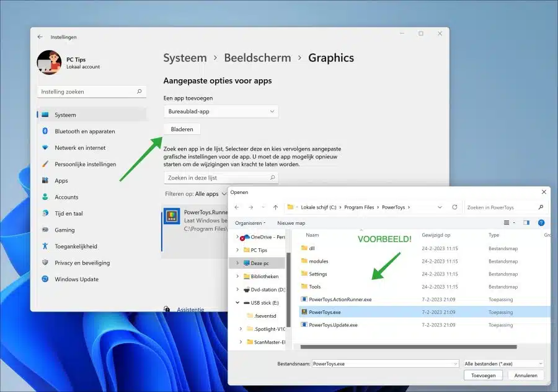Toggle the preview pane in Openen dialog
The height and width of the screenshot is (392, 558).
526,223
